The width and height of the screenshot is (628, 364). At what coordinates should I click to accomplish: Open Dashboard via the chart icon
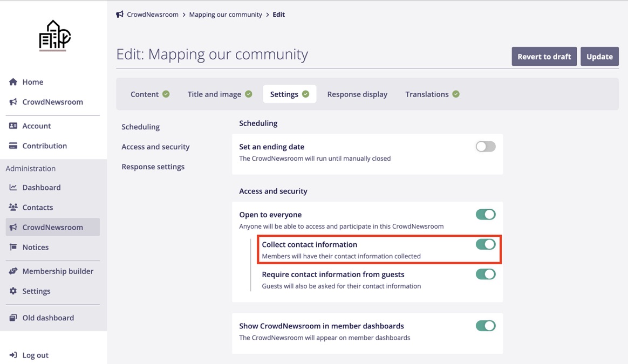[x=13, y=187]
